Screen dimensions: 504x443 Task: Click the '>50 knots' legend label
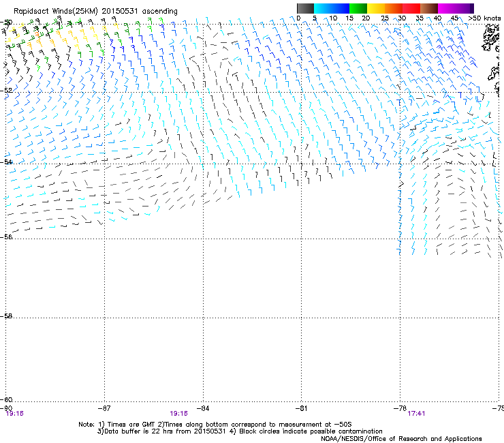pyautogui.click(x=484, y=18)
